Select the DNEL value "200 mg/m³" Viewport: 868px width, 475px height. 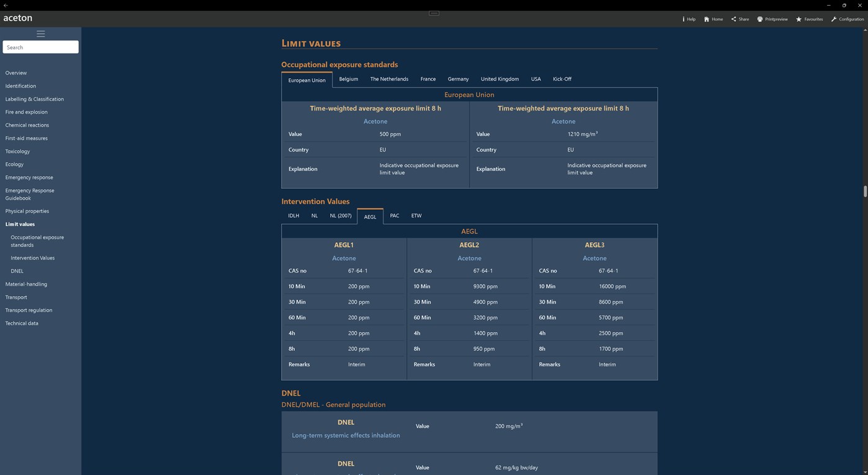(x=509, y=426)
